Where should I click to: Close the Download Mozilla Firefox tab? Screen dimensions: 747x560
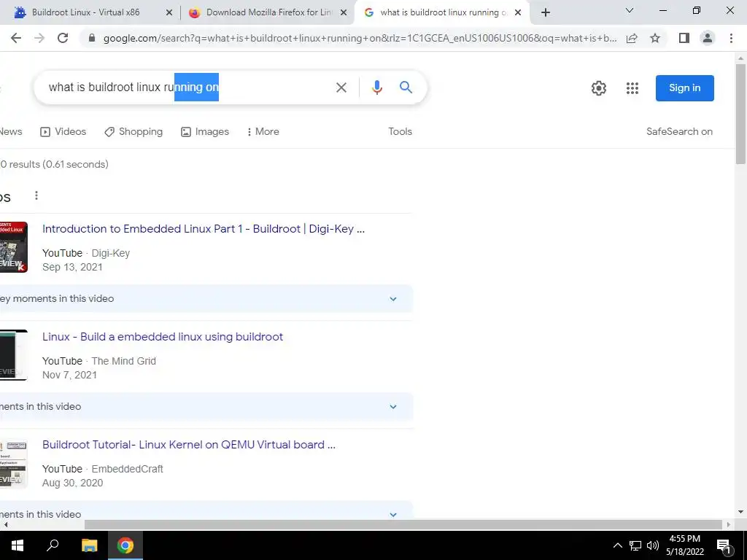pos(344,13)
